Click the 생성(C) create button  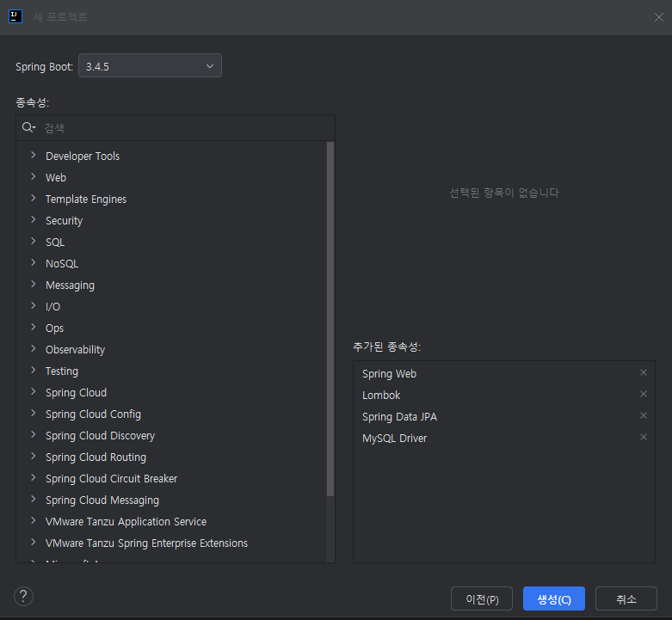tap(554, 599)
